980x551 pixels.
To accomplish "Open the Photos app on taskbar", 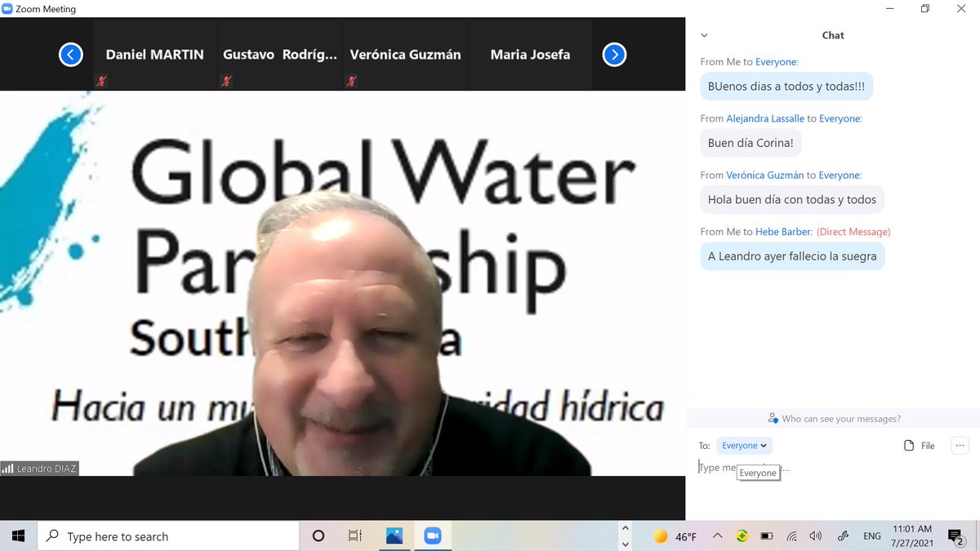I will [x=394, y=536].
